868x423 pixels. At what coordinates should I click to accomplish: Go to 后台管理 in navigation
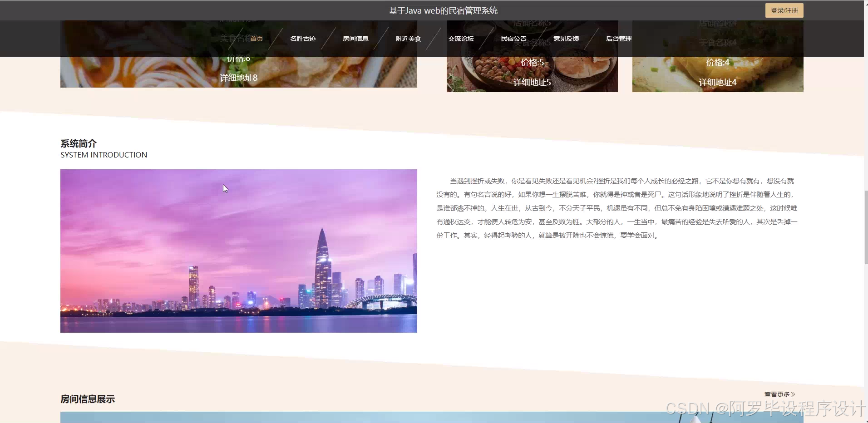point(619,39)
